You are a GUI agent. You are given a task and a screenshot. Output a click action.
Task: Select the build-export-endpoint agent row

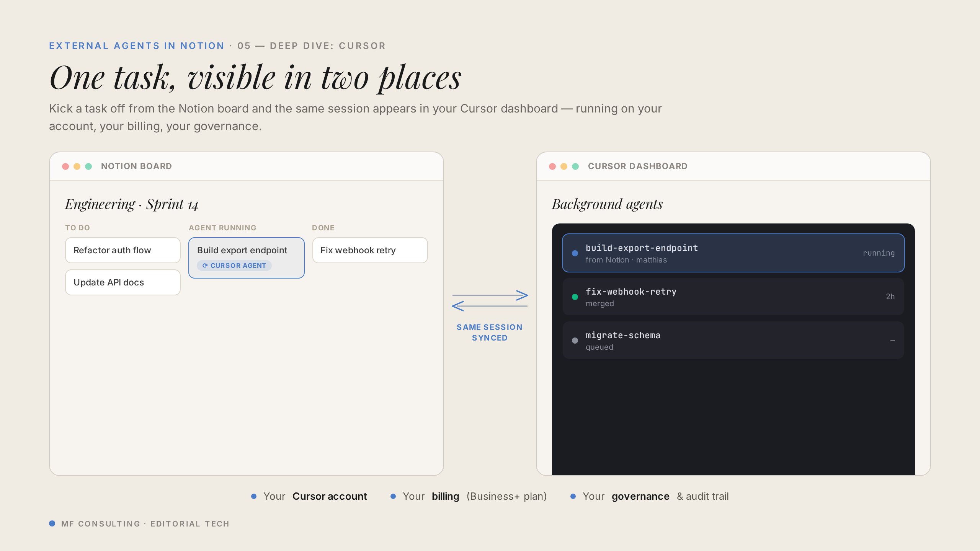tap(733, 253)
